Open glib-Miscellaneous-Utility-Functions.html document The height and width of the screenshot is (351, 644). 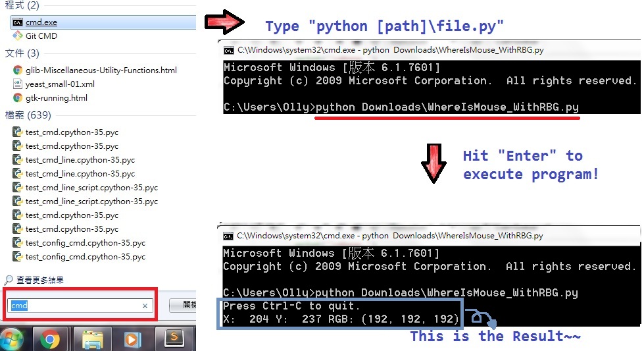point(101,70)
